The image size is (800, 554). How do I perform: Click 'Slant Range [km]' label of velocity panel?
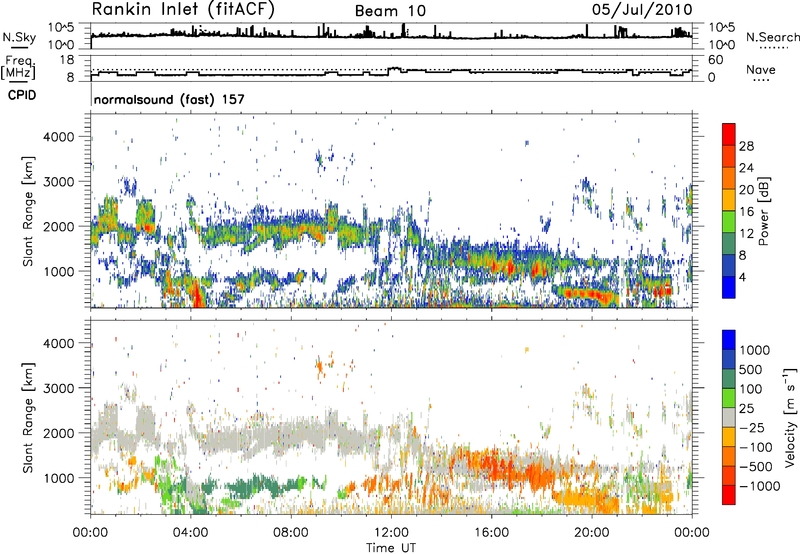28,417
